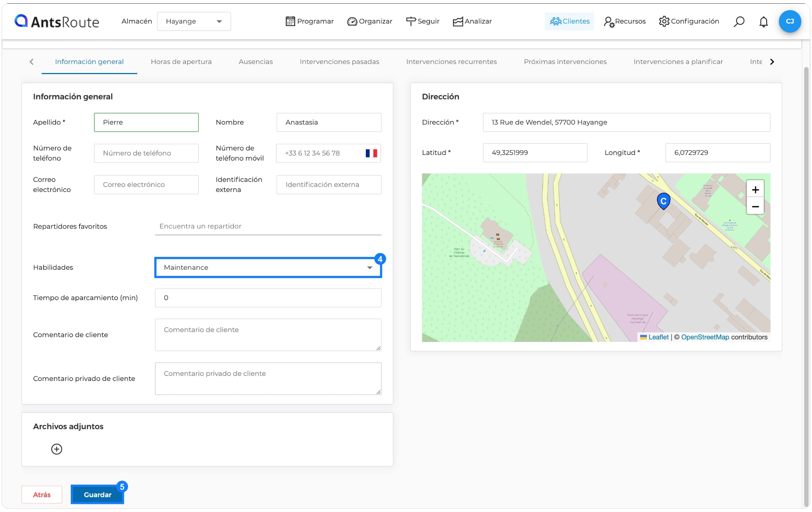Click the Nombre field containing Anastasia
812x512 pixels.
(329, 122)
